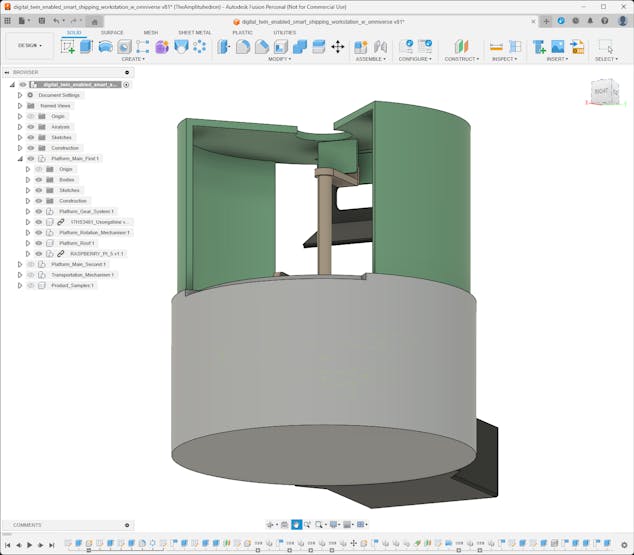Screen dimensions: 634x555
Task: Switch to the SURFACE tab
Action: point(112,32)
